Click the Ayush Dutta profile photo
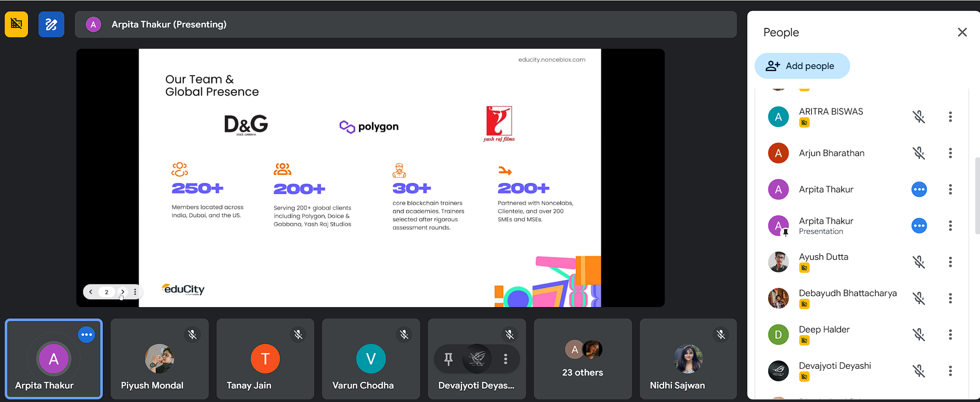Image resolution: width=980 pixels, height=402 pixels. coord(778,262)
